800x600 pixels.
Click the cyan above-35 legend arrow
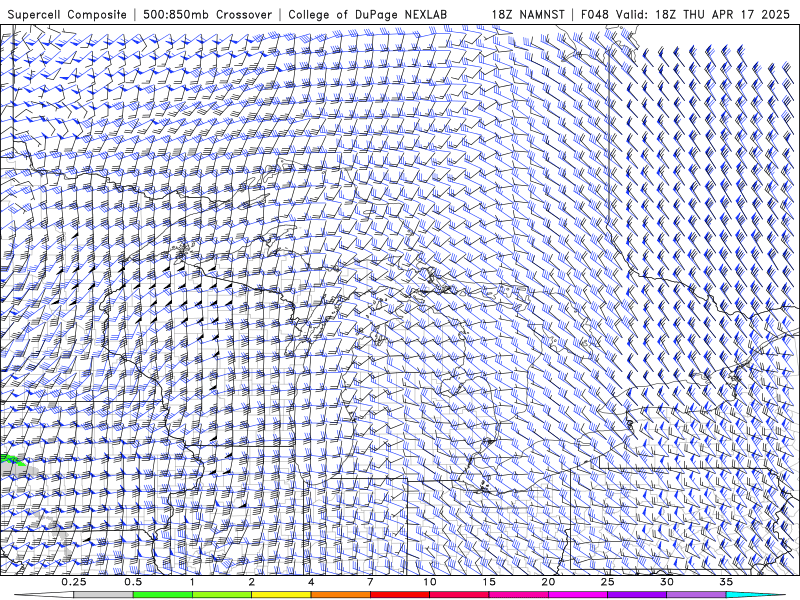pos(755,595)
